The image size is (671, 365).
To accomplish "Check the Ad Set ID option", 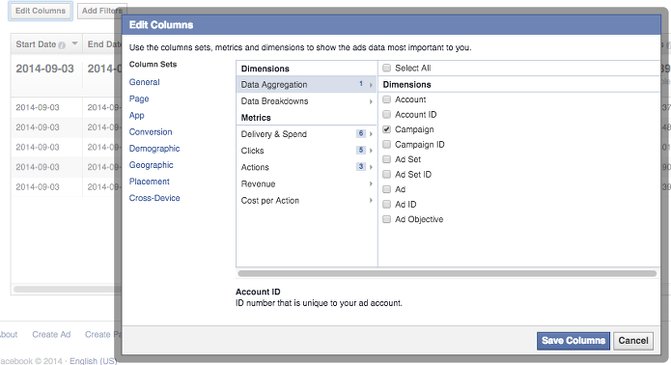I will [x=387, y=174].
